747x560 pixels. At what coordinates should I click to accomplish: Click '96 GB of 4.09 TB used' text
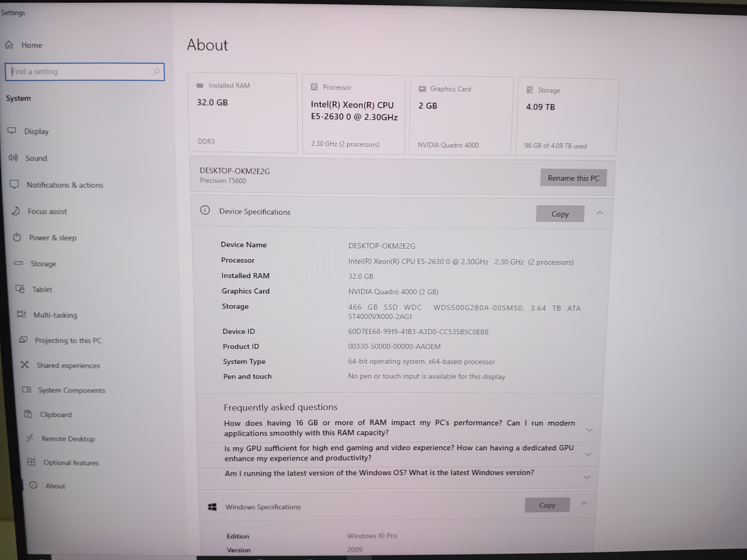(555, 146)
